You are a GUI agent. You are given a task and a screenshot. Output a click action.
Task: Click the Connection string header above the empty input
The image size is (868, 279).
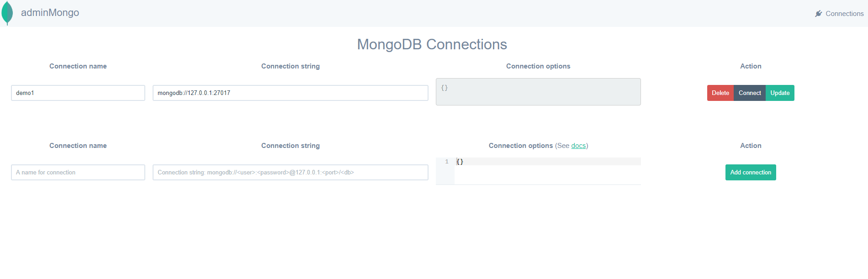(x=290, y=146)
